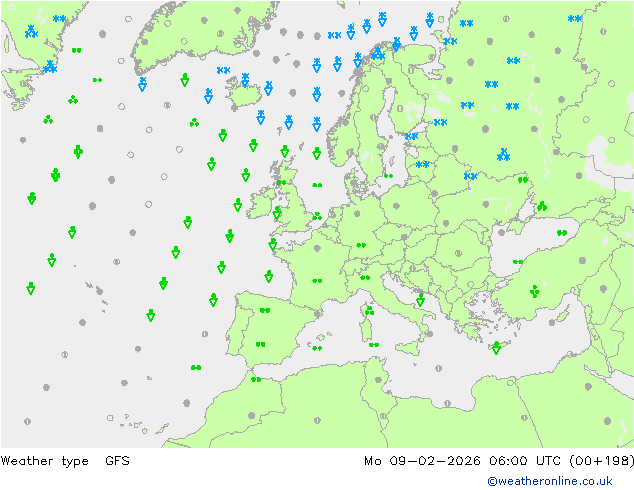This screenshot has width=634, height=490.
Task: Select the drizzle symbol in central France
Action: 317,280
